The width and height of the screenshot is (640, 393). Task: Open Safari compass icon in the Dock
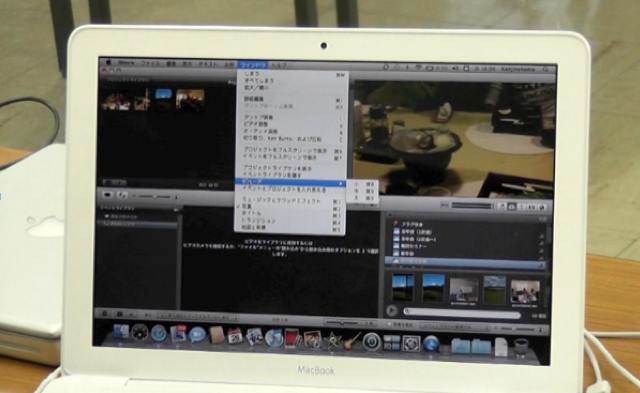click(158, 333)
